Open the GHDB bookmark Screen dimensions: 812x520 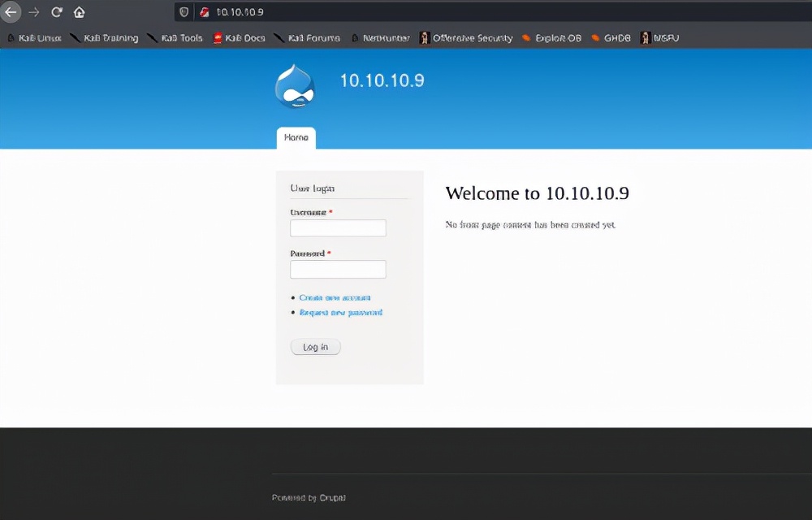coord(611,38)
